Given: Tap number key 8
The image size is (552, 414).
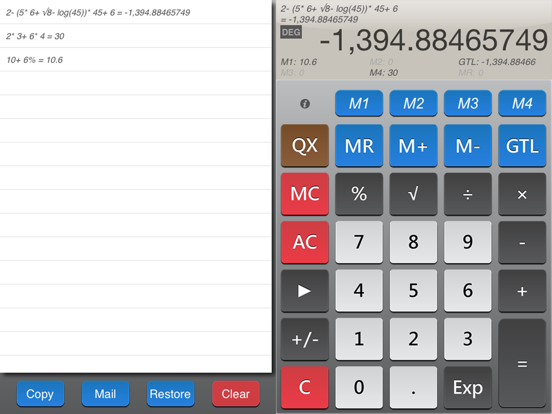Looking at the screenshot, I should (x=413, y=242).
